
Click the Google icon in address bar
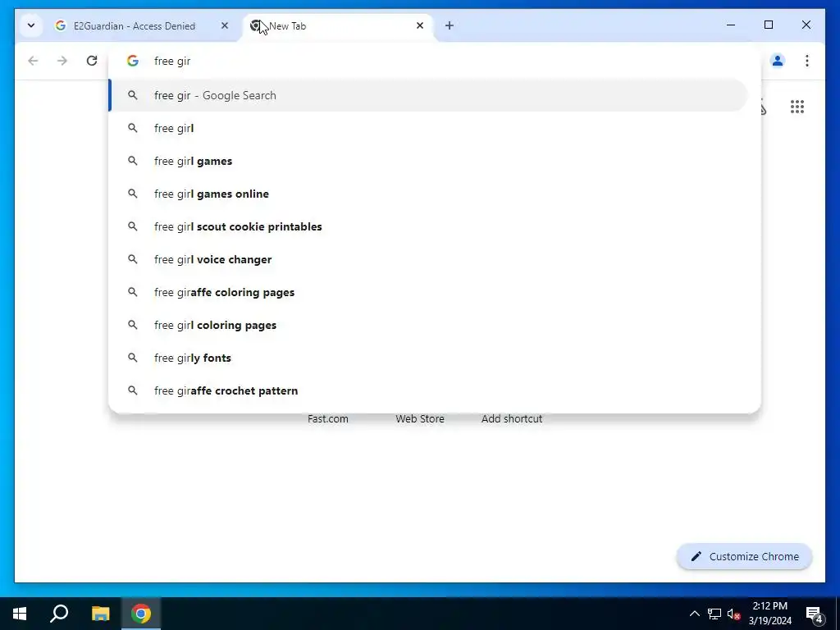tap(133, 61)
